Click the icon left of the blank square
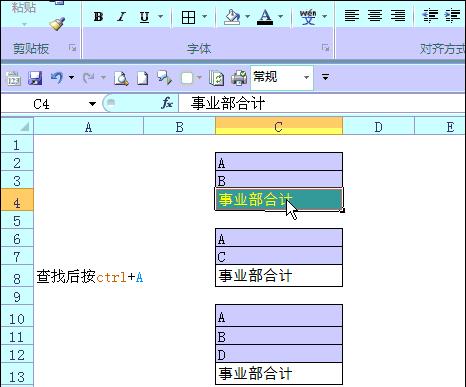Image resolution: width=466 pixels, height=387 pixels. click(x=165, y=77)
